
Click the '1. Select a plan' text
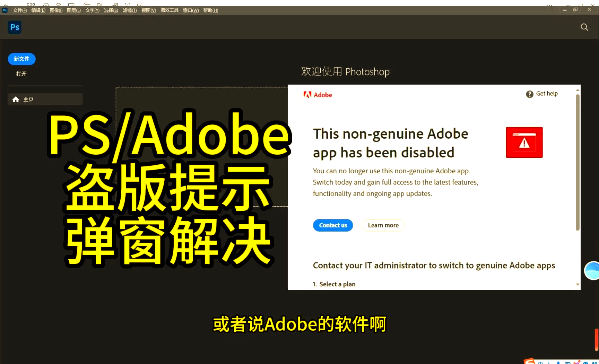point(334,284)
